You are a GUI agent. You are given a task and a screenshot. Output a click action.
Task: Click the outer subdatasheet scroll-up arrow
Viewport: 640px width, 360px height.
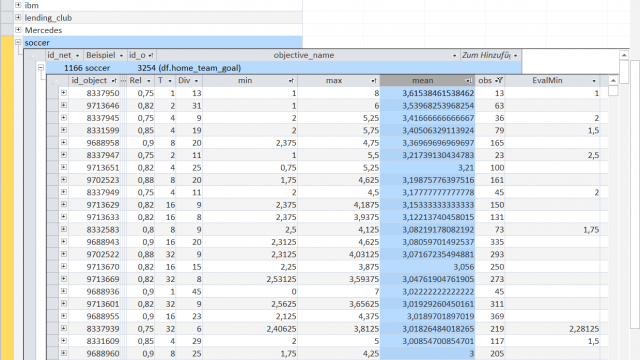pyautogui.click(x=624, y=55)
